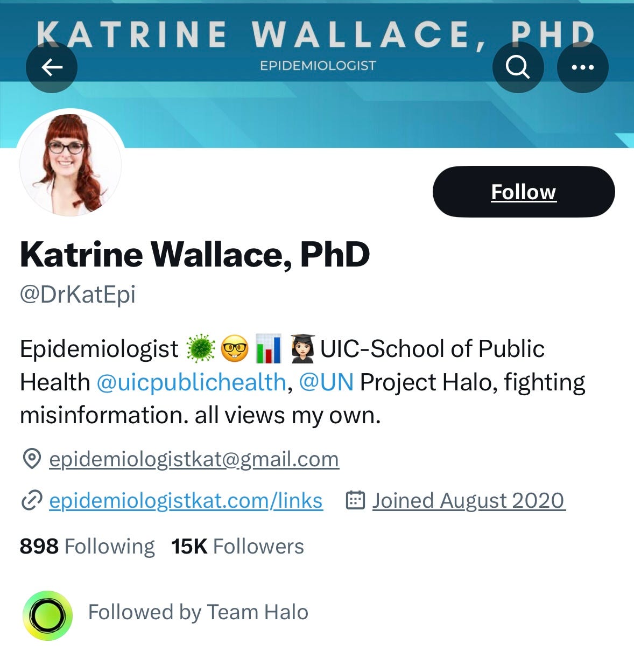Click the location pin icon
This screenshot has height=672, width=634.
32,459
